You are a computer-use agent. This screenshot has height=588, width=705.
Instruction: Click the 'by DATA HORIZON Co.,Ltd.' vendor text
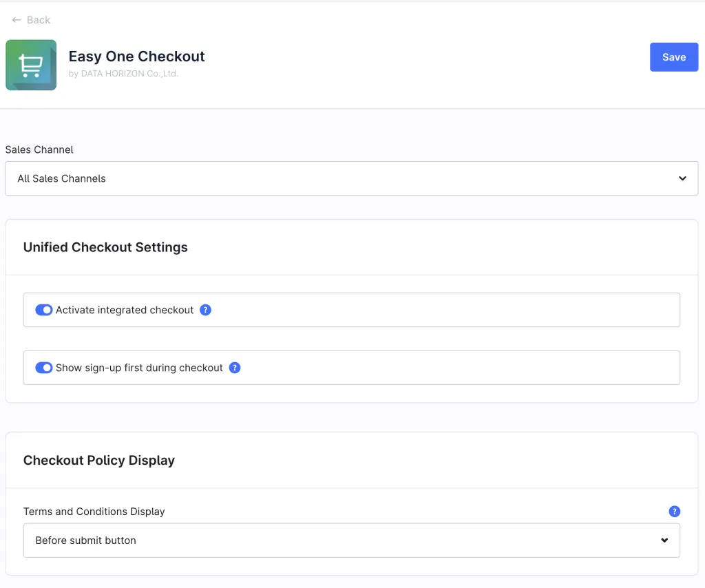pos(123,74)
